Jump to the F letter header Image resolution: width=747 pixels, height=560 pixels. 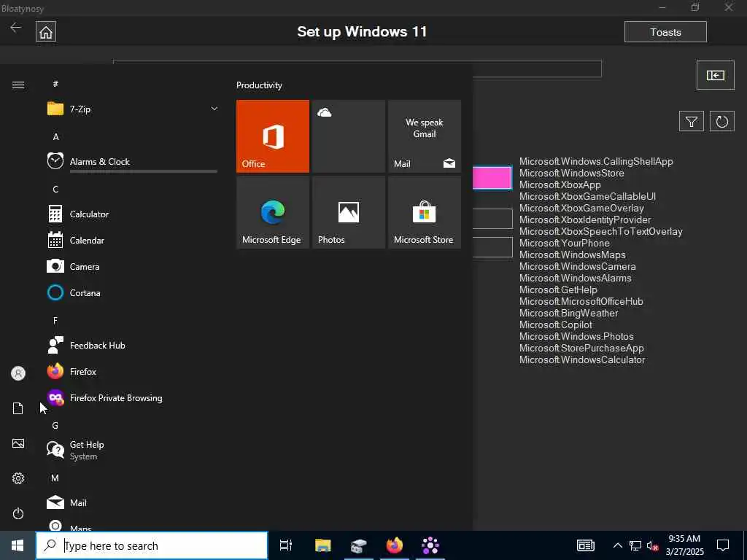55,321
